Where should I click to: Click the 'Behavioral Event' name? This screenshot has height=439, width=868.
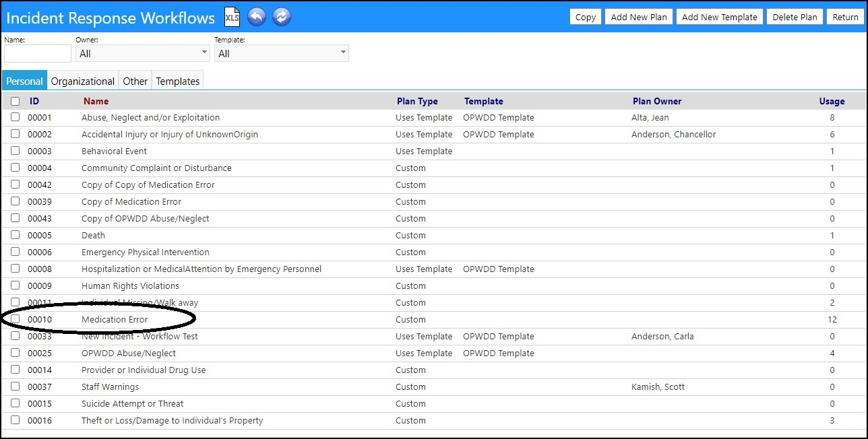(114, 151)
